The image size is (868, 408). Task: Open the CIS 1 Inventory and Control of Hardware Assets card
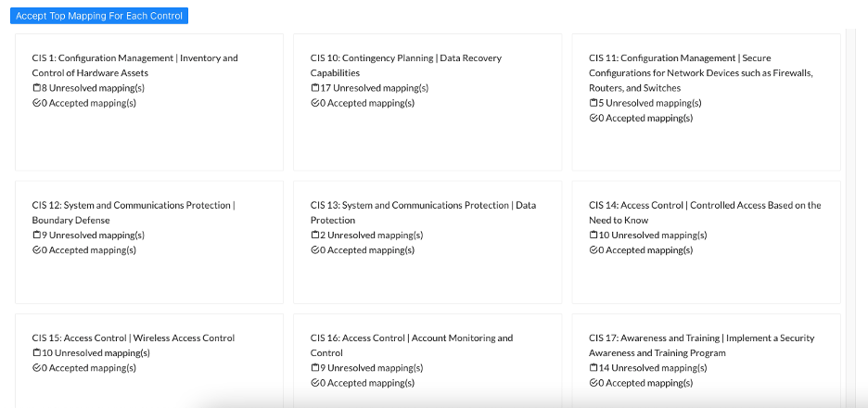pyautogui.click(x=149, y=102)
